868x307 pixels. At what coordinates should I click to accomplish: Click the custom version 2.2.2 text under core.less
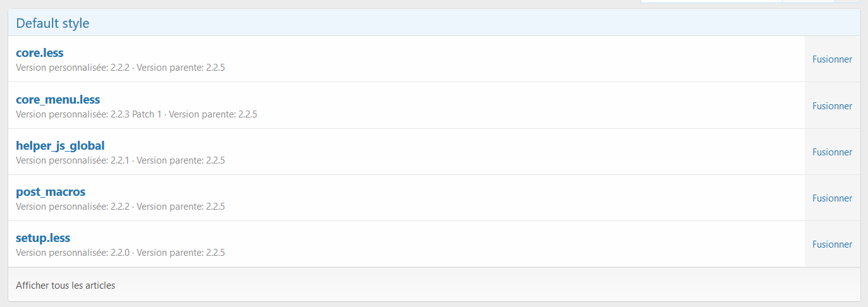(x=119, y=68)
